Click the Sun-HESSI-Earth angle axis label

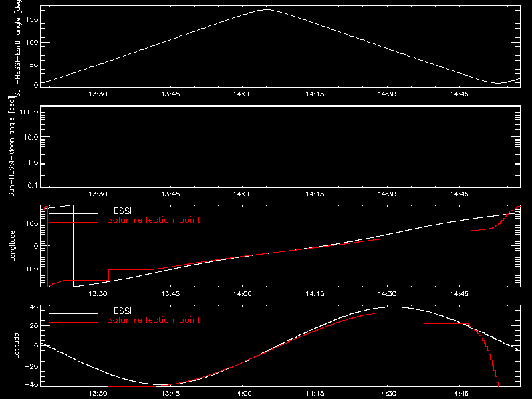18,47
